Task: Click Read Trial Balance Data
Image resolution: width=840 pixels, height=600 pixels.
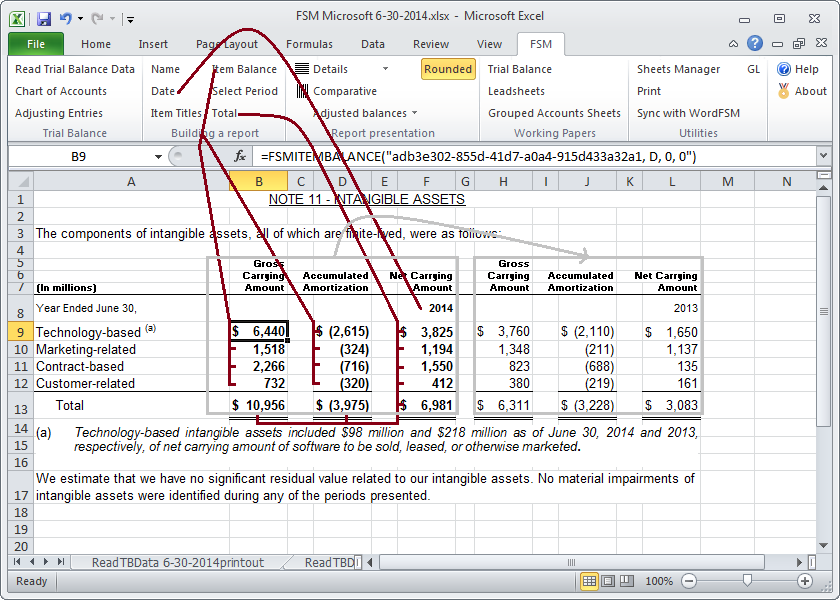Action: coord(75,69)
